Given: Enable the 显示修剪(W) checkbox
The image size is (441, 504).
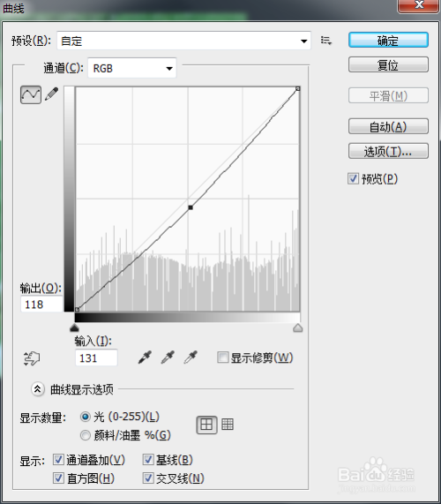Looking at the screenshot, I should tap(222, 357).
